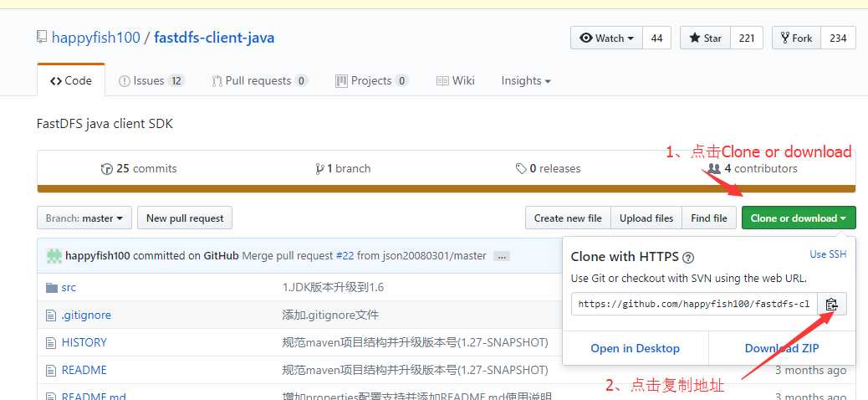Image resolution: width=868 pixels, height=400 pixels.
Task: View the 44 watchers count
Action: coord(657,38)
